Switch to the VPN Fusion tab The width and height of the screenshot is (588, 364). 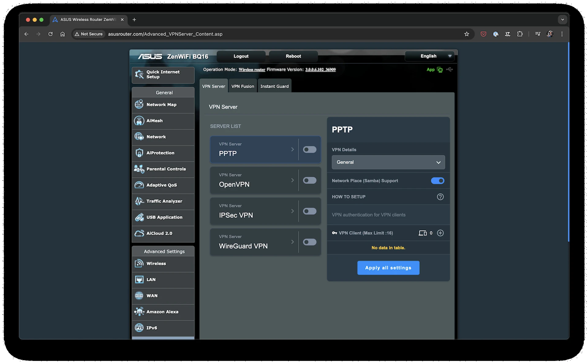point(243,86)
